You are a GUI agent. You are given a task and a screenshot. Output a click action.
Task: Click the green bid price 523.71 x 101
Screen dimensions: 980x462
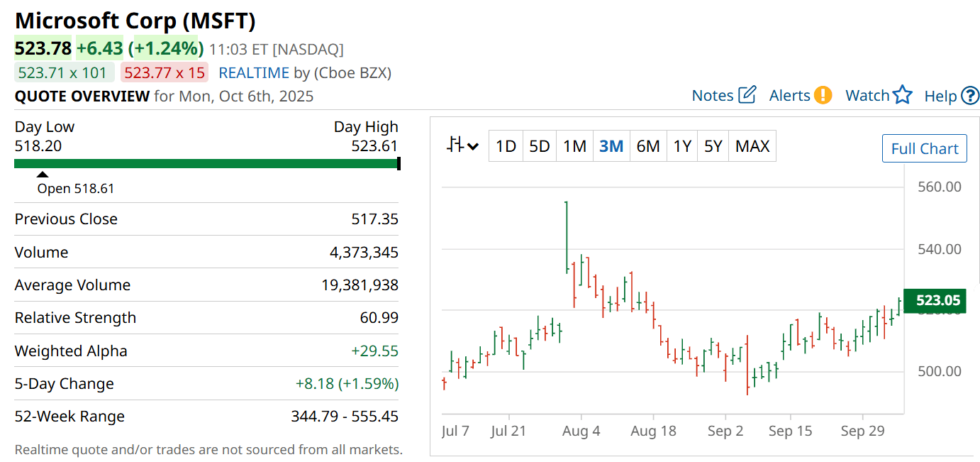click(62, 72)
